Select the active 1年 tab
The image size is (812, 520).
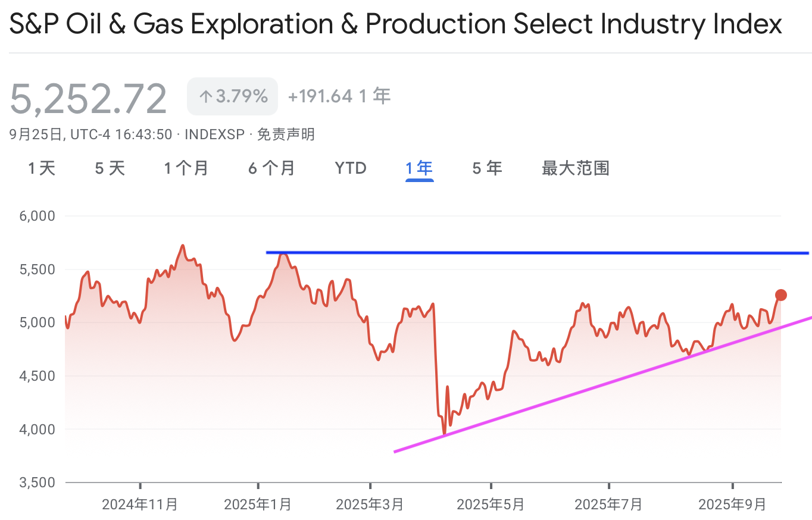(x=419, y=168)
